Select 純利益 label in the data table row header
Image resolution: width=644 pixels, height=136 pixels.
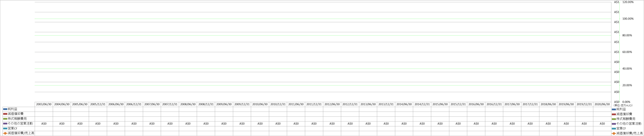click(13, 109)
